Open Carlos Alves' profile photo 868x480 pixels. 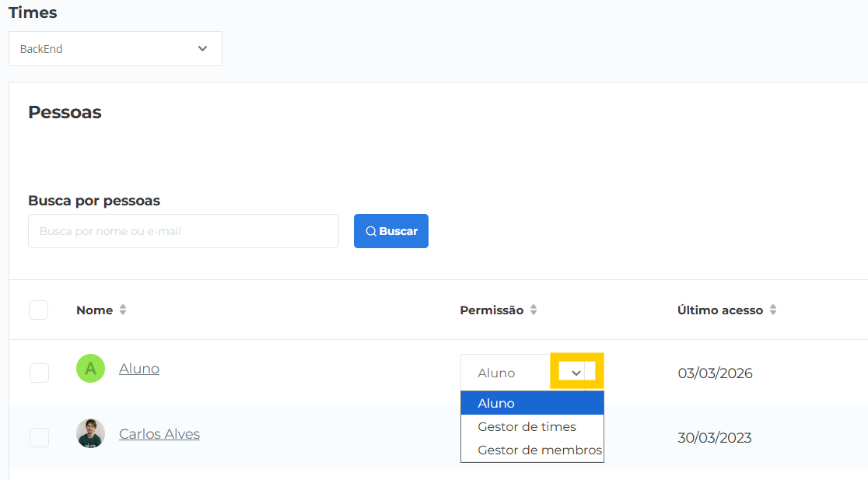(90, 433)
